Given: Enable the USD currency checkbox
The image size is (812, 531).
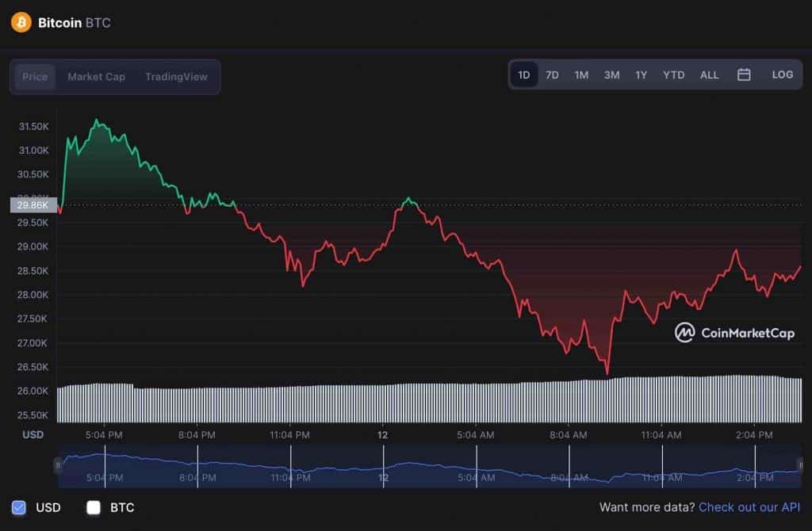Looking at the screenshot, I should [20, 507].
